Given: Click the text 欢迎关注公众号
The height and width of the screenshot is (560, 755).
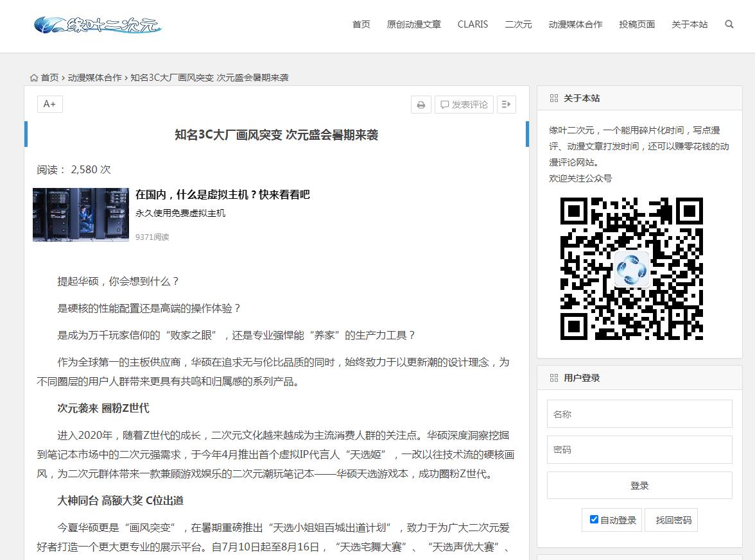Looking at the screenshot, I should (x=580, y=178).
